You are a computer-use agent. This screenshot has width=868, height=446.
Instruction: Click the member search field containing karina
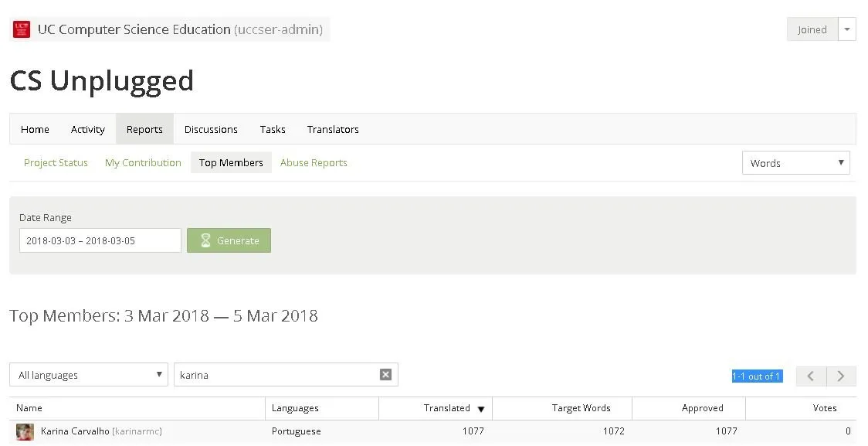[286, 375]
